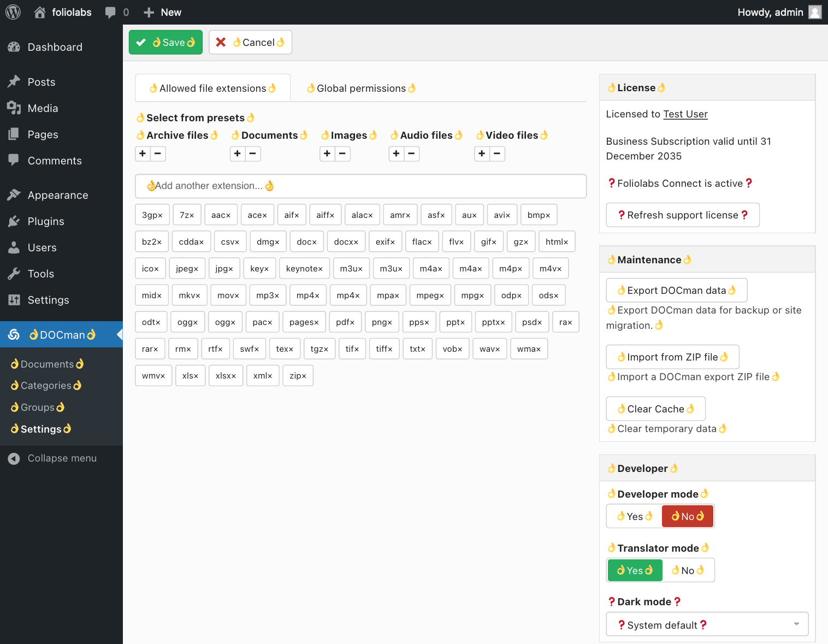Switch to Global permissions tab
Screen dimensions: 828x644
[362, 88]
